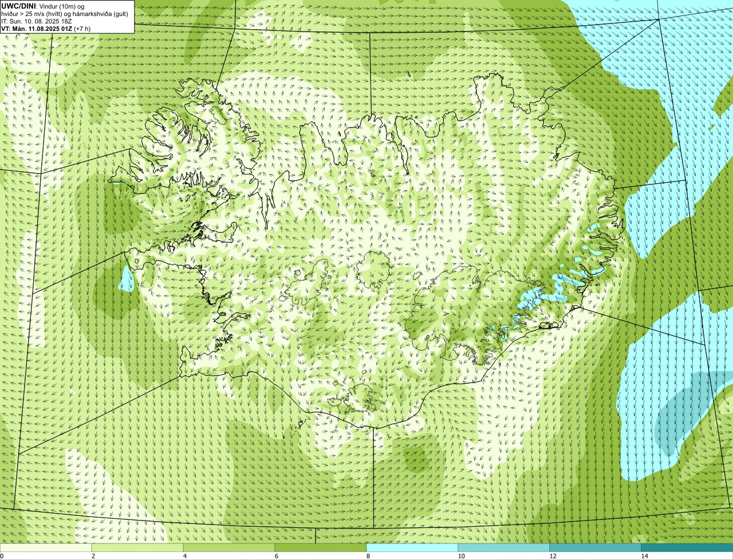Click the 0–2 m/s palest legend swatch
The height and width of the screenshot is (560, 733).
point(46,547)
